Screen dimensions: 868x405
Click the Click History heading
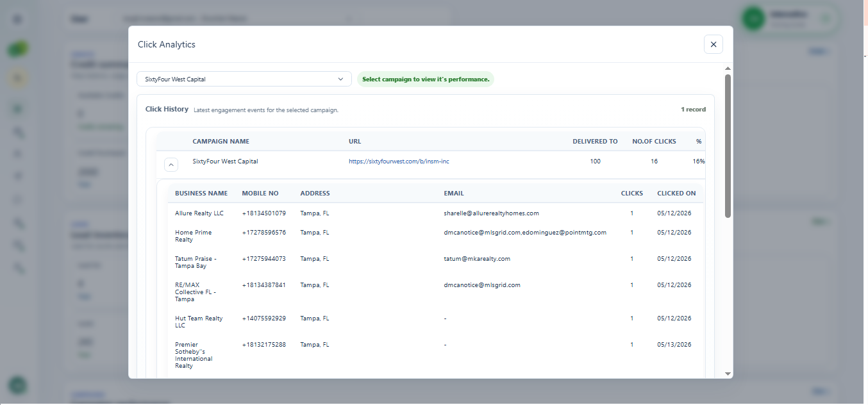pyautogui.click(x=167, y=110)
